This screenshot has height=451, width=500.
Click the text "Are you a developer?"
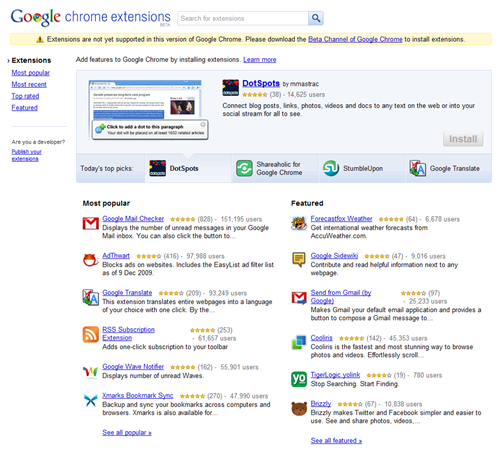38,142
